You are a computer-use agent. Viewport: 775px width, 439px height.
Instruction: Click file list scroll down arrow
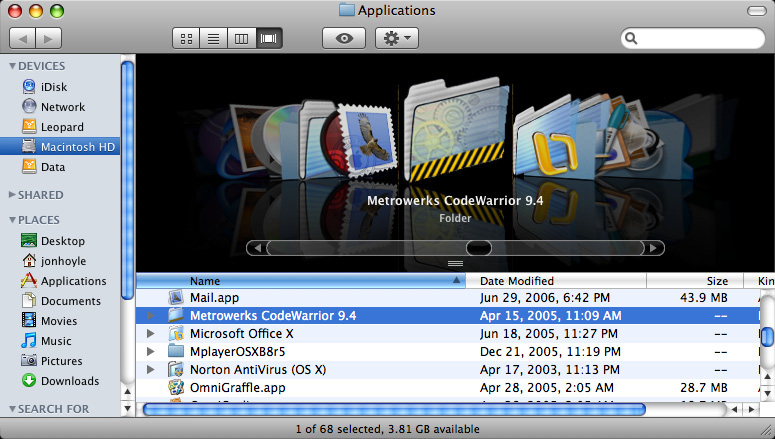pyautogui.click(x=767, y=393)
